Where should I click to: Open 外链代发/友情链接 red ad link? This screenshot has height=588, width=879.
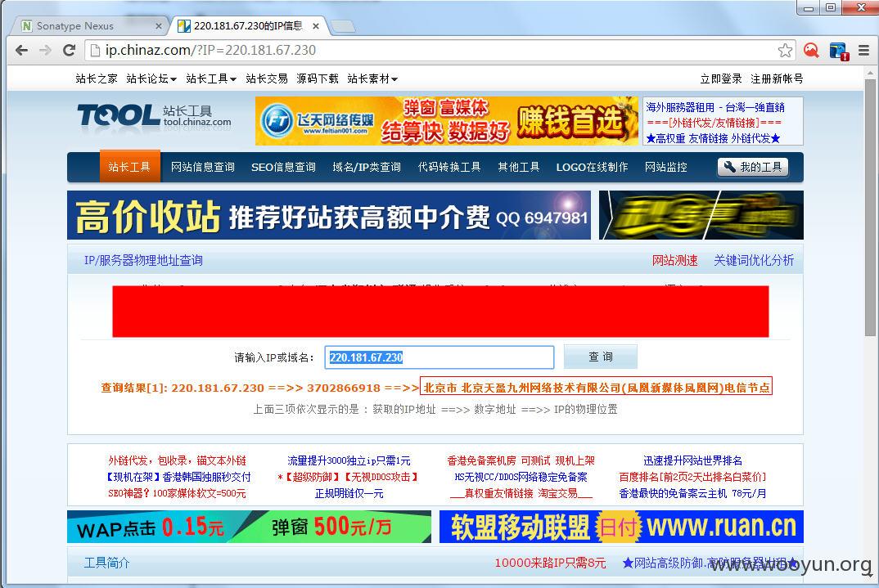(x=714, y=123)
